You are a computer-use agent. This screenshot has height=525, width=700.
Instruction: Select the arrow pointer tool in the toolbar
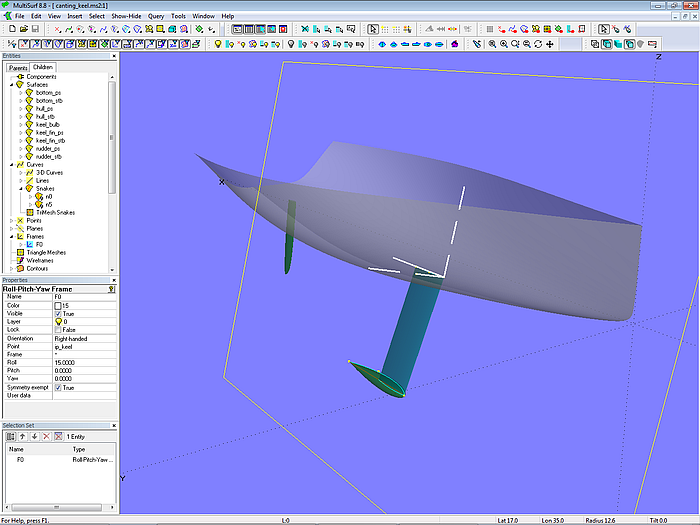point(373,30)
